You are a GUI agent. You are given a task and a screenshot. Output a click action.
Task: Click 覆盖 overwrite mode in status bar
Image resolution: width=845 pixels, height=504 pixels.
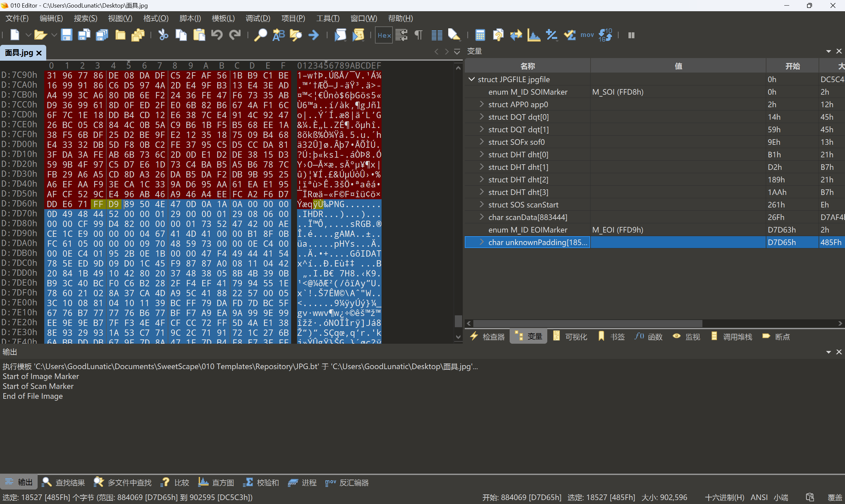click(x=834, y=497)
